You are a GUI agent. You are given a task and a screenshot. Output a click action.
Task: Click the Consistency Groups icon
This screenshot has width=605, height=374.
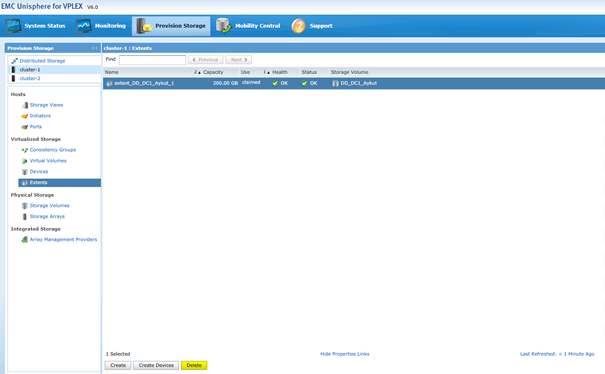(25, 150)
